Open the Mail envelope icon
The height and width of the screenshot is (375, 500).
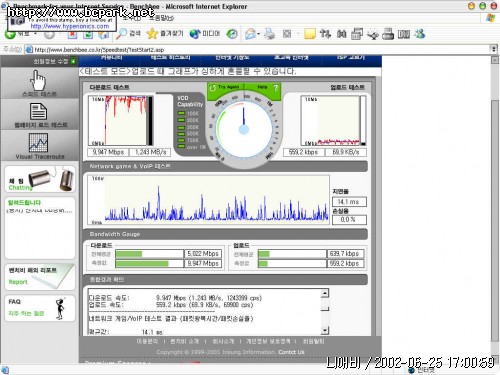pyautogui.click(x=250, y=34)
